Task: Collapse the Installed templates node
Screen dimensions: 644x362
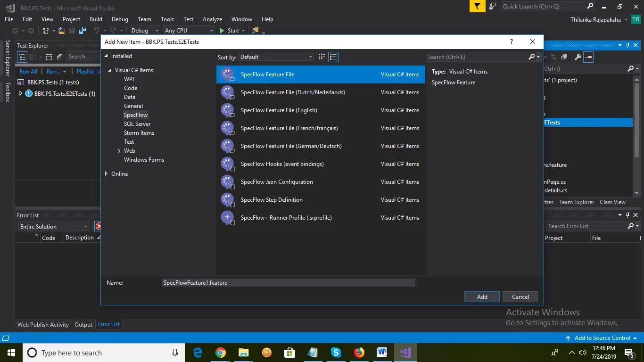Action: (x=107, y=56)
